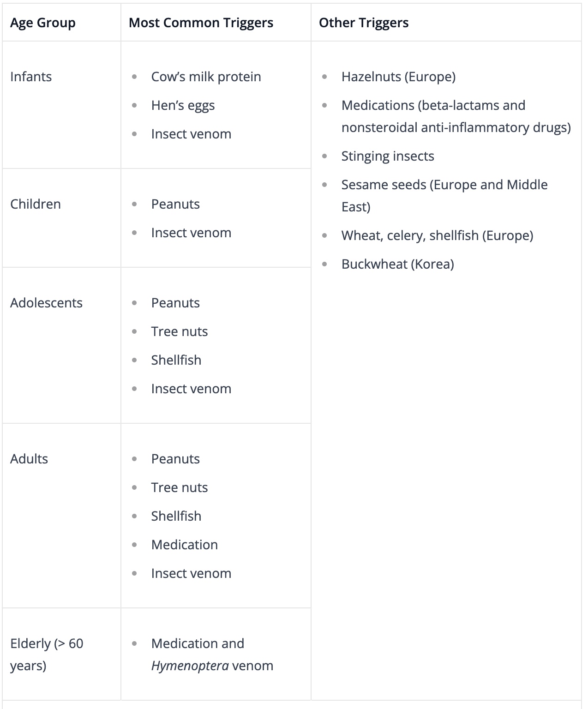The width and height of the screenshot is (588, 709).
Task: Click Cow's milk protein entry
Action: coord(206,77)
